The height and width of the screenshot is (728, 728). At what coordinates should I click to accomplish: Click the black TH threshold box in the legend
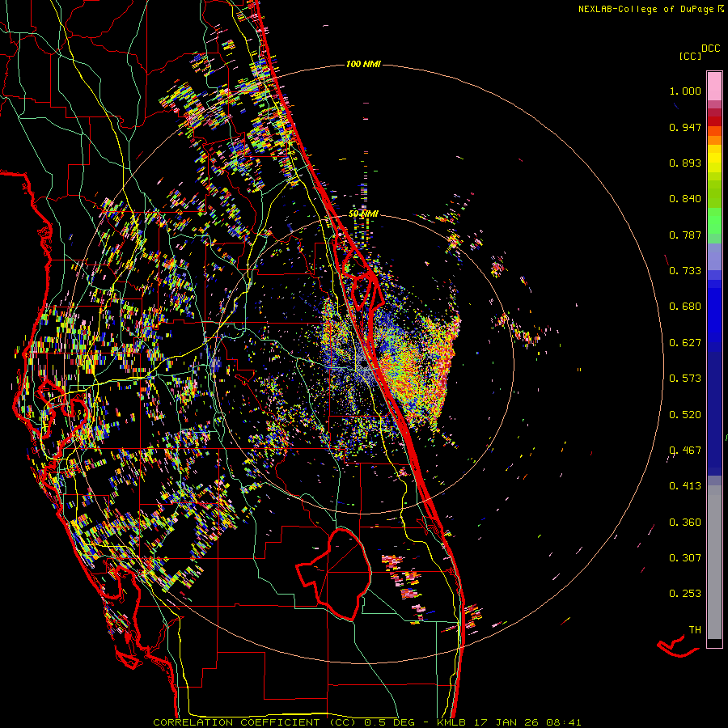click(x=714, y=642)
